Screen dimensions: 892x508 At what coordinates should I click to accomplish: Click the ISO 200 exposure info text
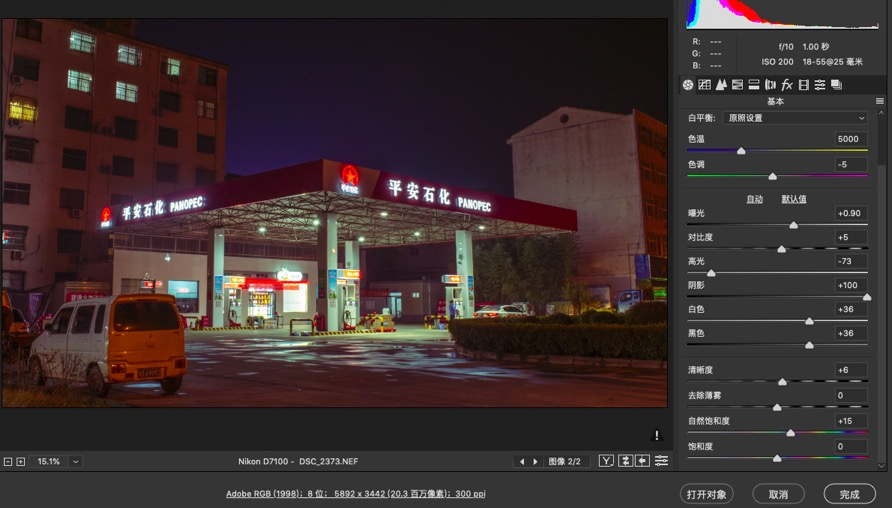tap(777, 61)
